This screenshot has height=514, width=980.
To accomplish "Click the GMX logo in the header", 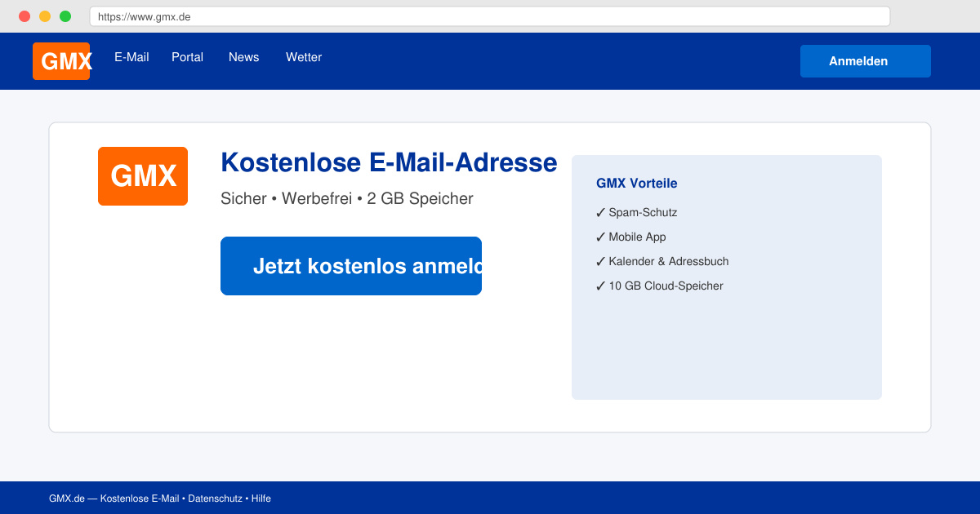I will pos(61,61).
